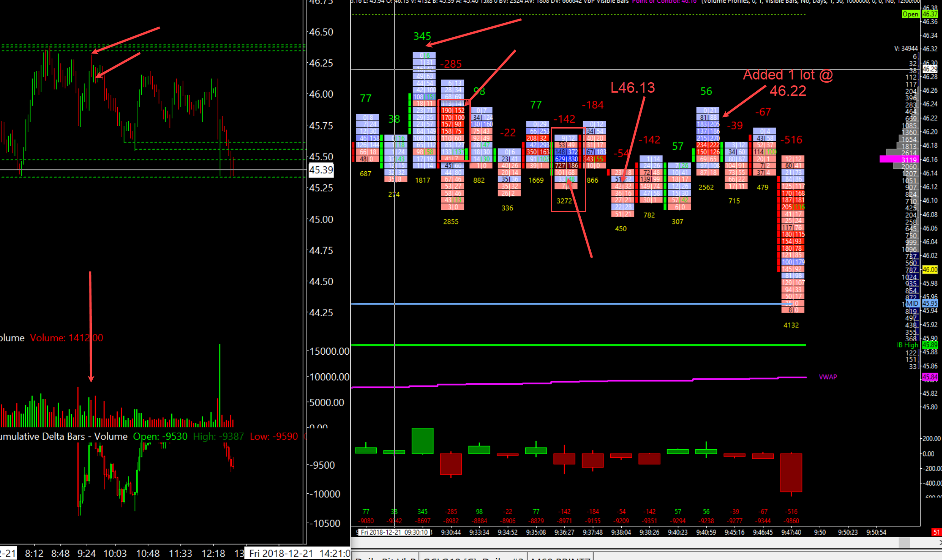
Task: Select the 15000.00 volume axis label
Action: [329, 351]
